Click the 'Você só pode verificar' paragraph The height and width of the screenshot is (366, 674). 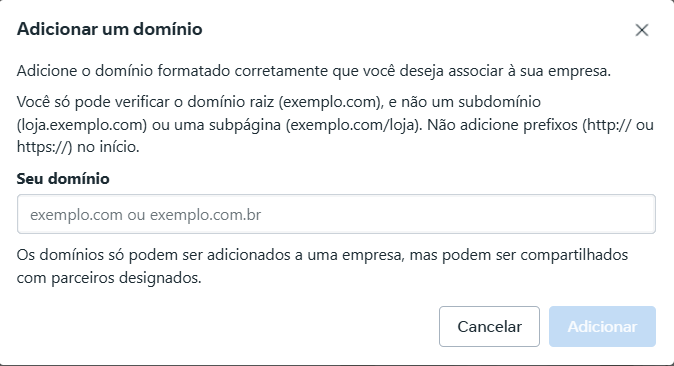[335, 124]
